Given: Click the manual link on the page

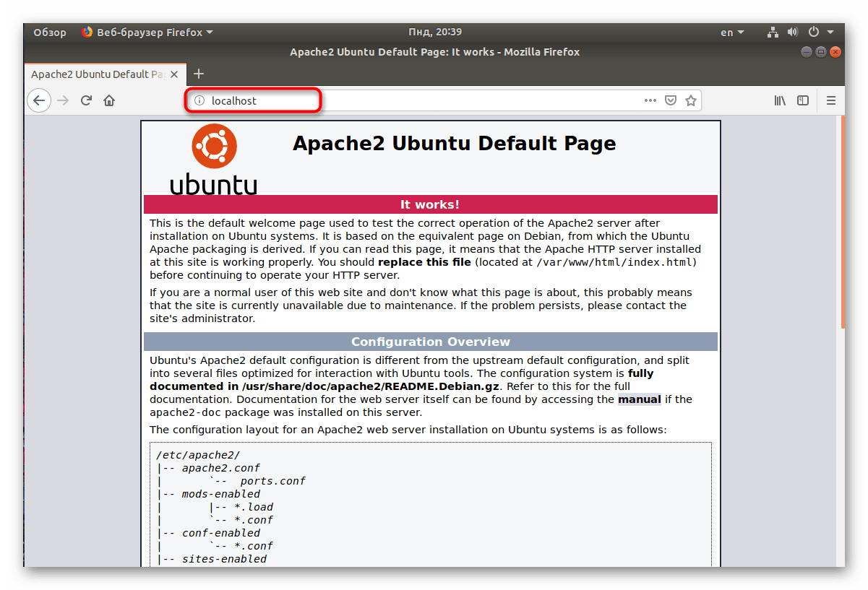Looking at the screenshot, I should point(639,399).
